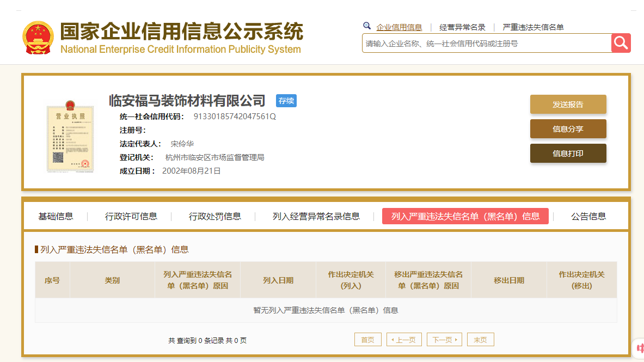
Task: Click the 作出决定机关(列入) column header
Action: click(351, 280)
